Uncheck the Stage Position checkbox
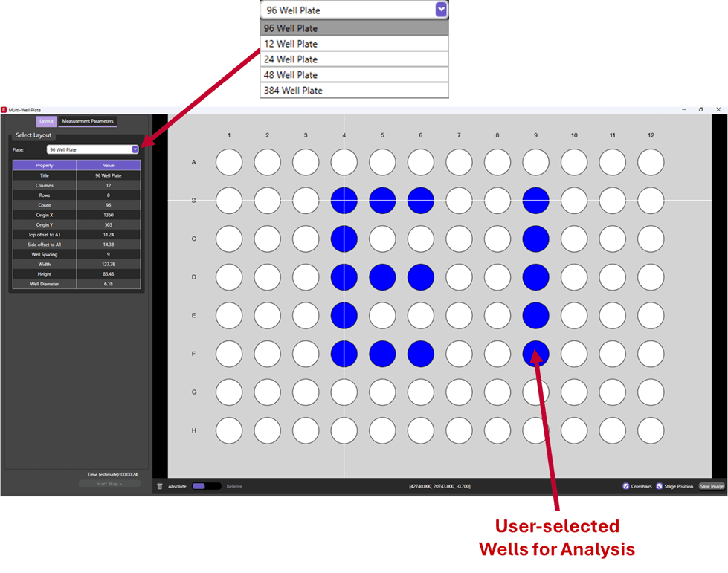This screenshot has width=728, height=573. pyautogui.click(x=660, y=486)
